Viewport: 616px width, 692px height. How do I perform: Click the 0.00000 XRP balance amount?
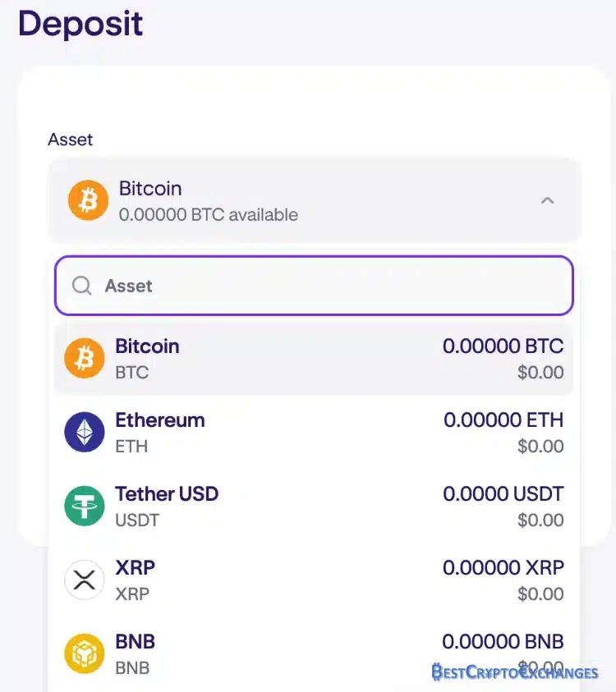coord(503,567)
